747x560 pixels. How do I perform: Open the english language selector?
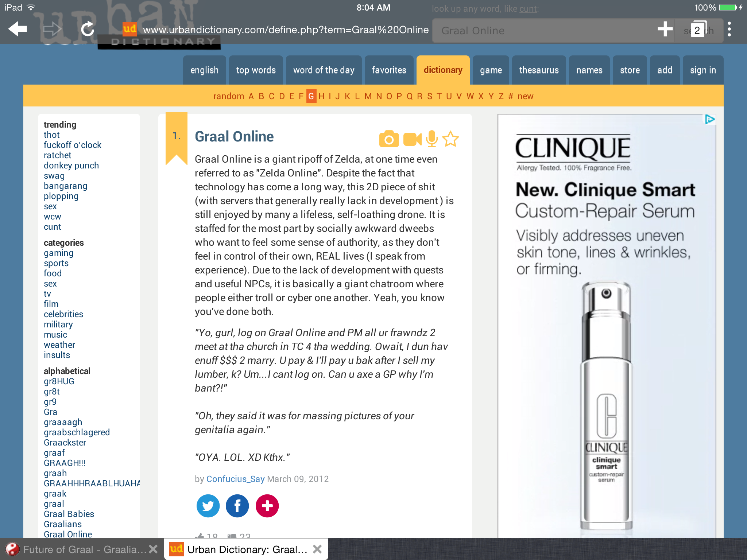(204, 70)
